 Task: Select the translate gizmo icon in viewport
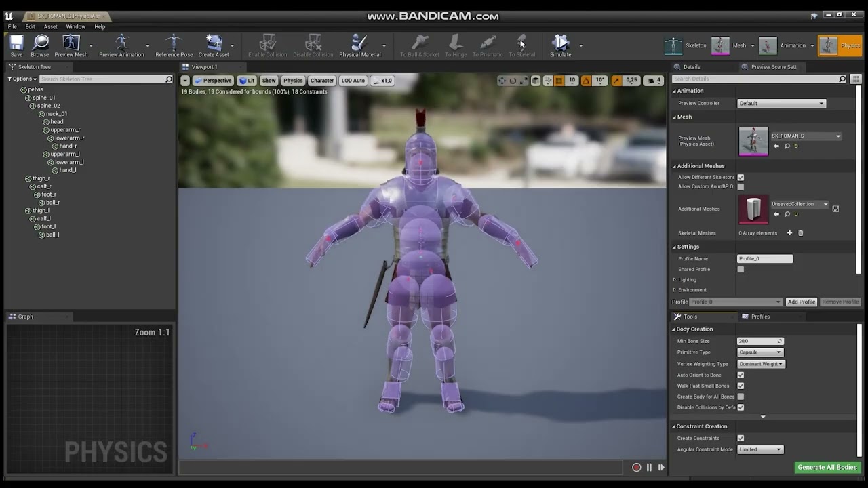tap(502, 80)
